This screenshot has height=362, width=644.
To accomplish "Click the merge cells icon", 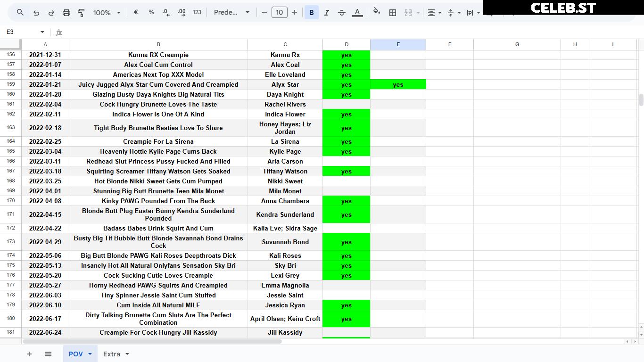I will pyautogui.click(x=408, y=13).
